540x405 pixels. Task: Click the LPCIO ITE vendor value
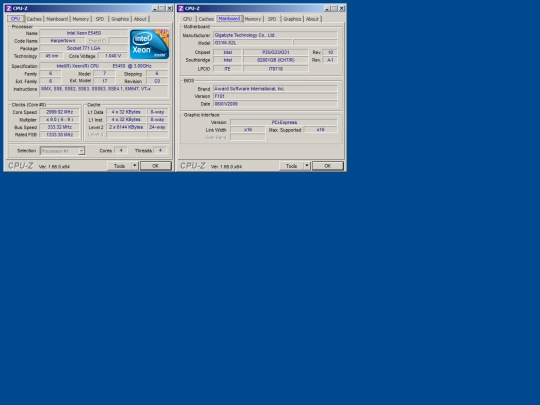tap(227, 69)
